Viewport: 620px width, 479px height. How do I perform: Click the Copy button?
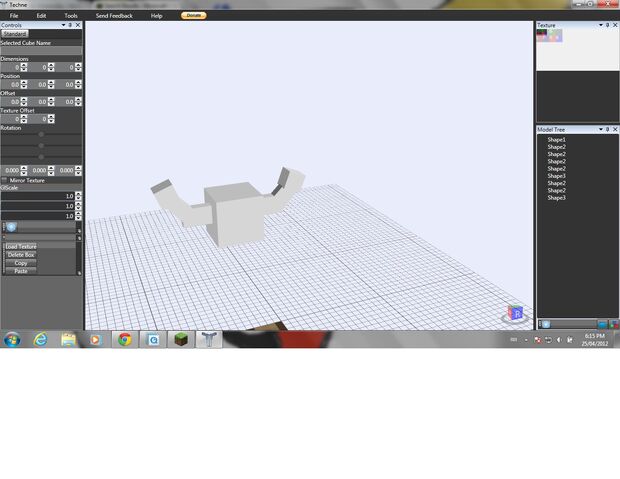(x=21, y=263)
